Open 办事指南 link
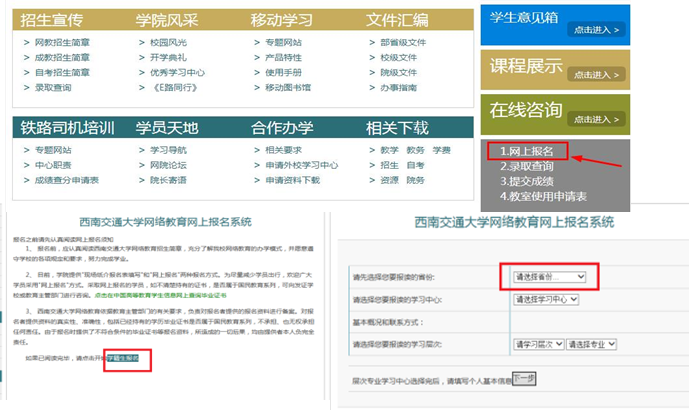This screenshot has width=690, height=412. [x=398, y=88]
